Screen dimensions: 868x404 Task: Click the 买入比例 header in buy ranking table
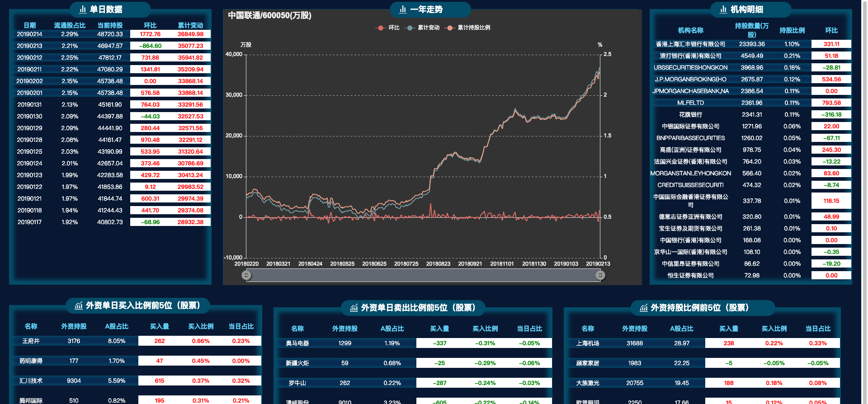pyautogui.click(x=201, y=326)
